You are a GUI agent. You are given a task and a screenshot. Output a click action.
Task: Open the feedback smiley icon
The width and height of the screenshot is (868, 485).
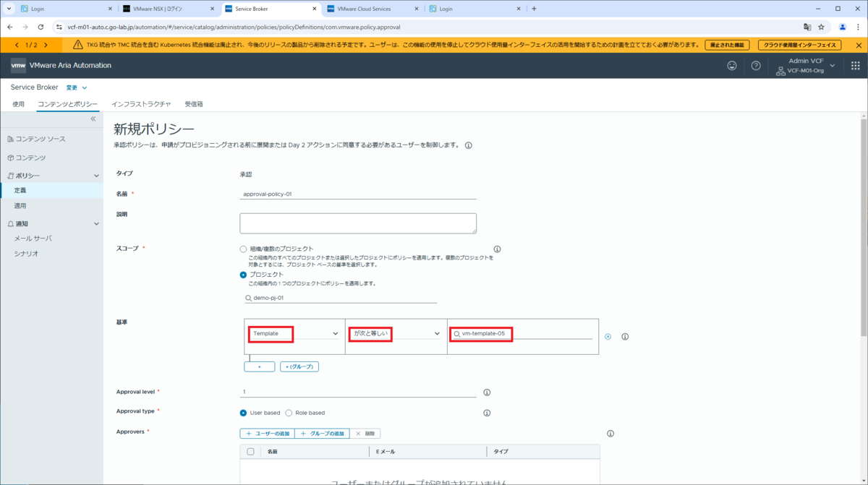click(x=732, y=66)
